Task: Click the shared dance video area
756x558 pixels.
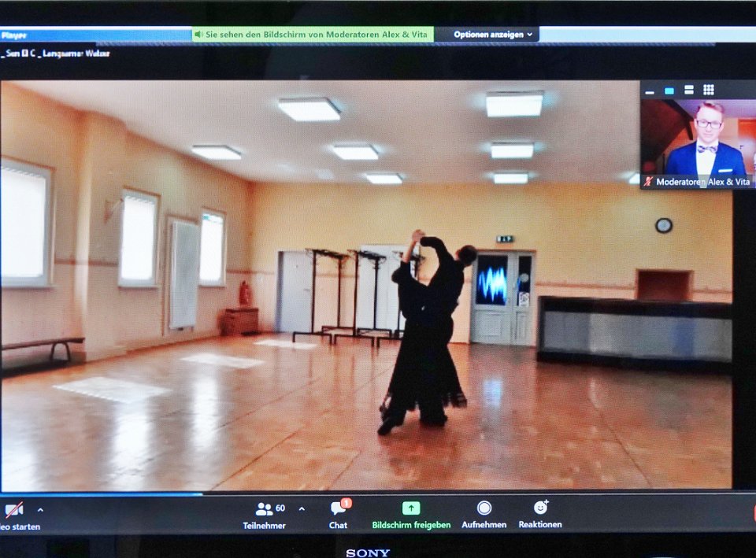Action: tap(366, 285)
